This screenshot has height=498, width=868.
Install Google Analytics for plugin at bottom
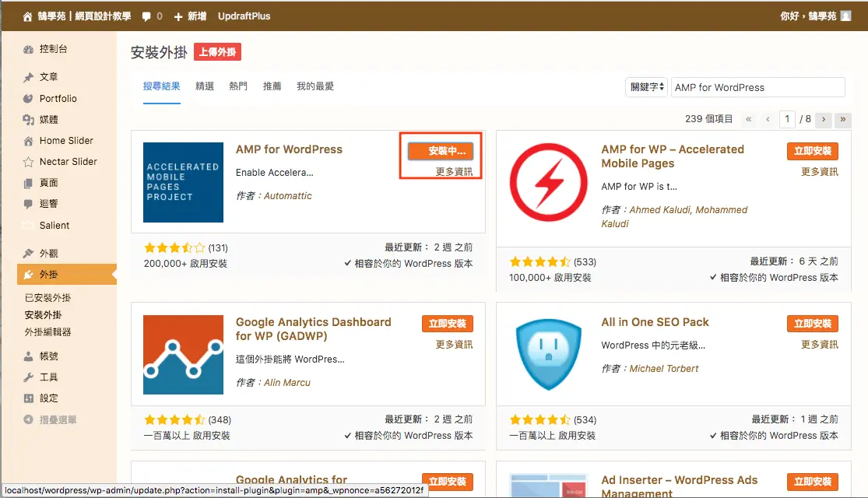tap(448, 480)
